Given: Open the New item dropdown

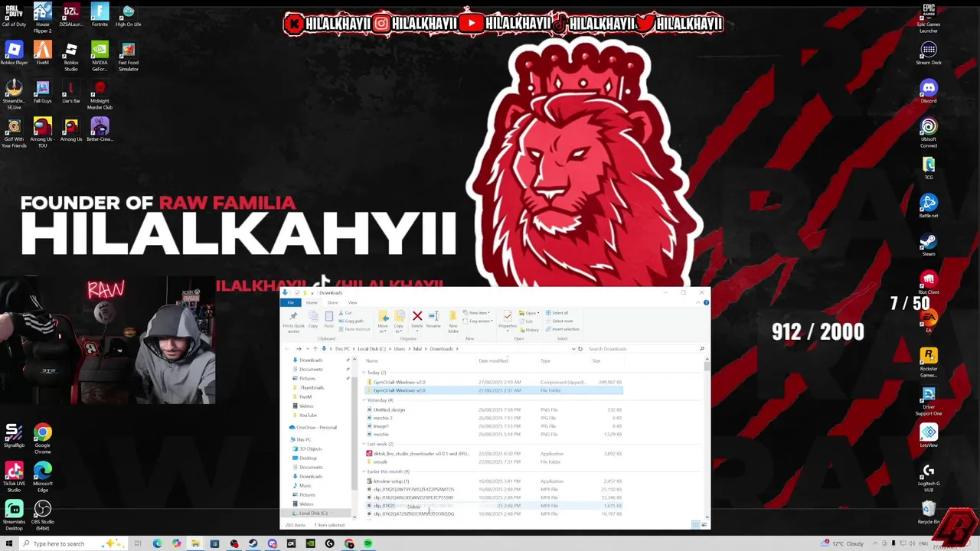Looking at the screenshot, I should click(476, 313).
